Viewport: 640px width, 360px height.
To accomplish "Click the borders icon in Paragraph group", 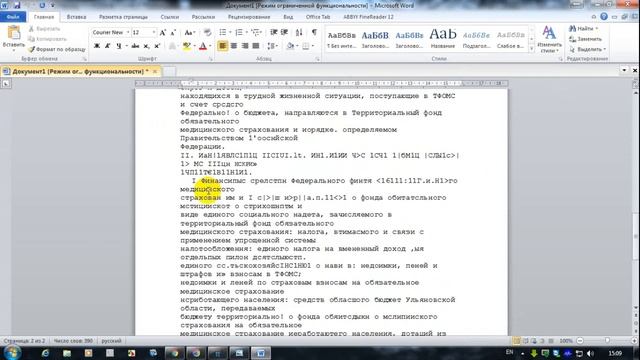I will point(306,46).
